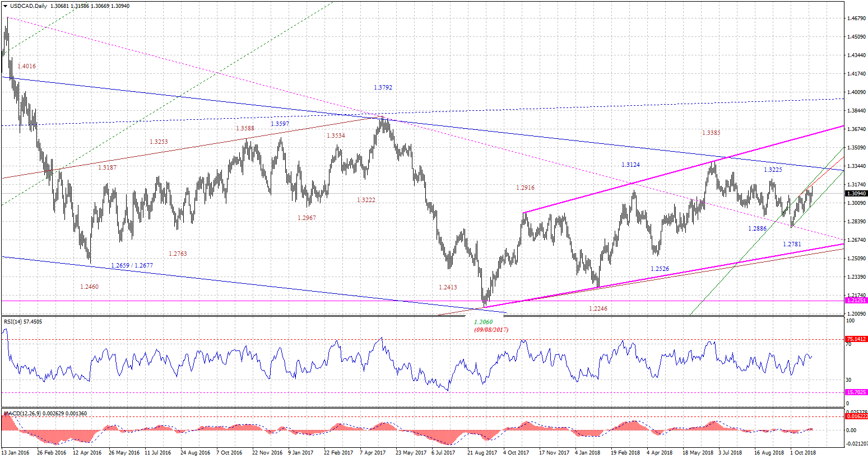
Task: Select the green 1.2060 low label
Action: [x=484, y=322]
